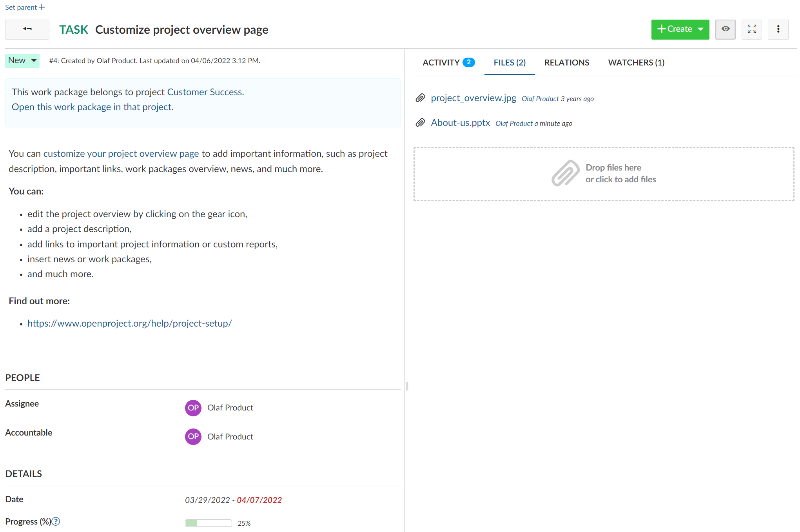This screenshot has height=532, width=800.
Task: Click the customize your project overview page link
Action: click(x=121, y=153)
